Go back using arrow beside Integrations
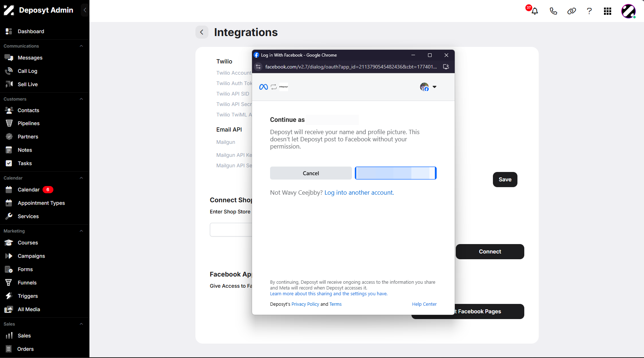The width and height of the screenshot is (644, 358). (202, 32)
